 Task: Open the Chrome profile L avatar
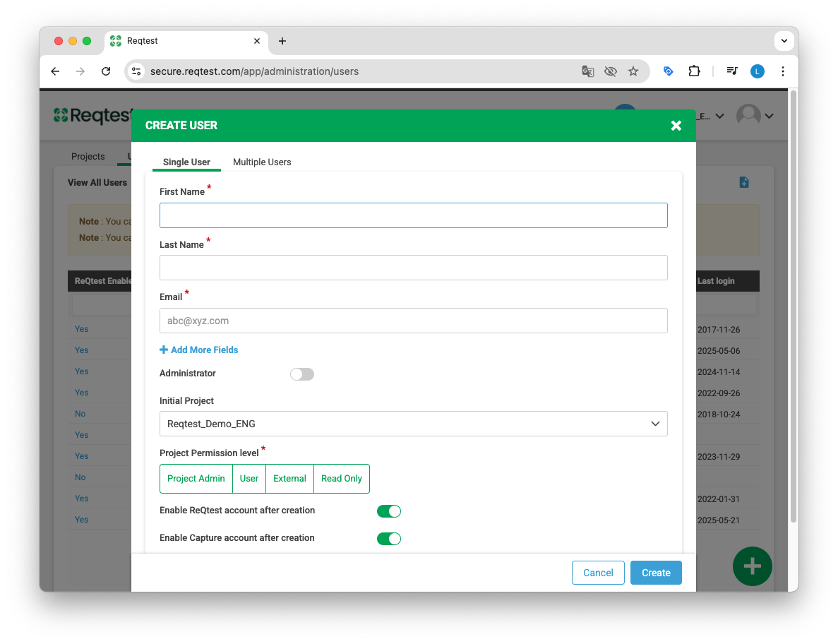point(758,71)
